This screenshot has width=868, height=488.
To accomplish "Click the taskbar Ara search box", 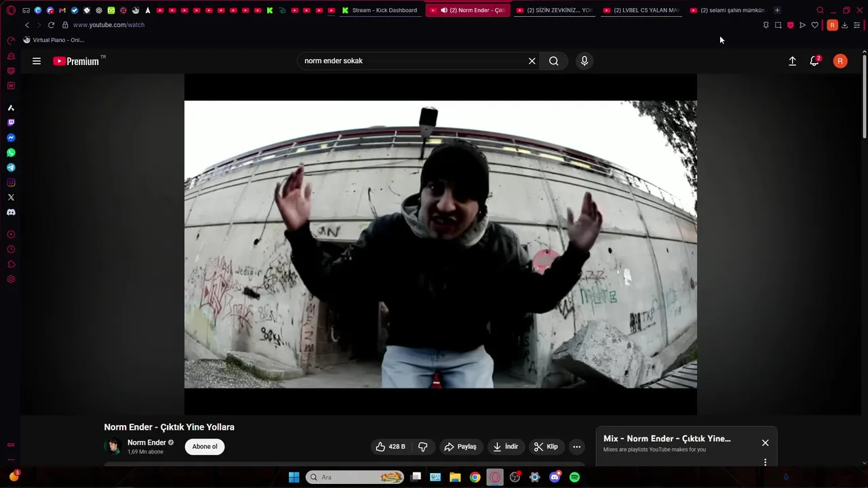I will 355,477.
